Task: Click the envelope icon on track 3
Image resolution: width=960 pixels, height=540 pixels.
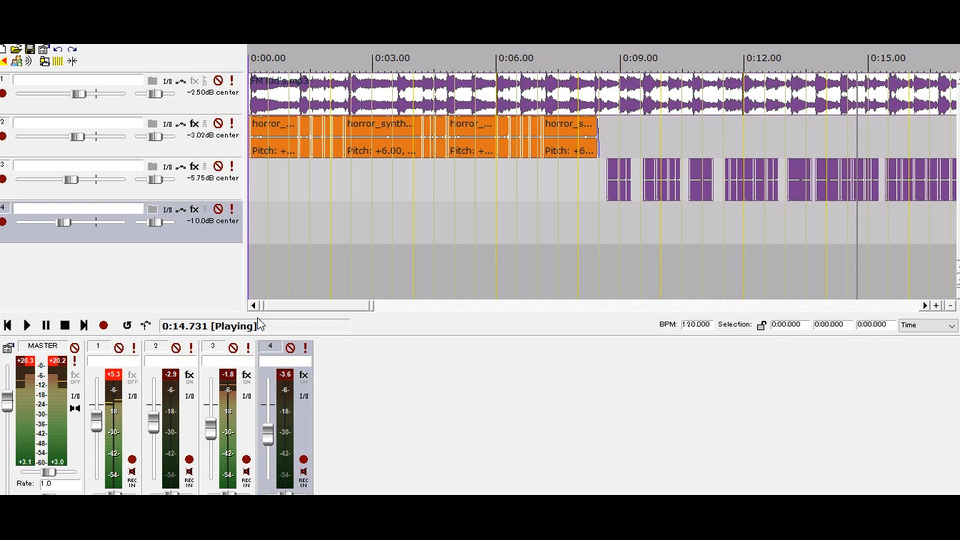Action: [181, 167]
